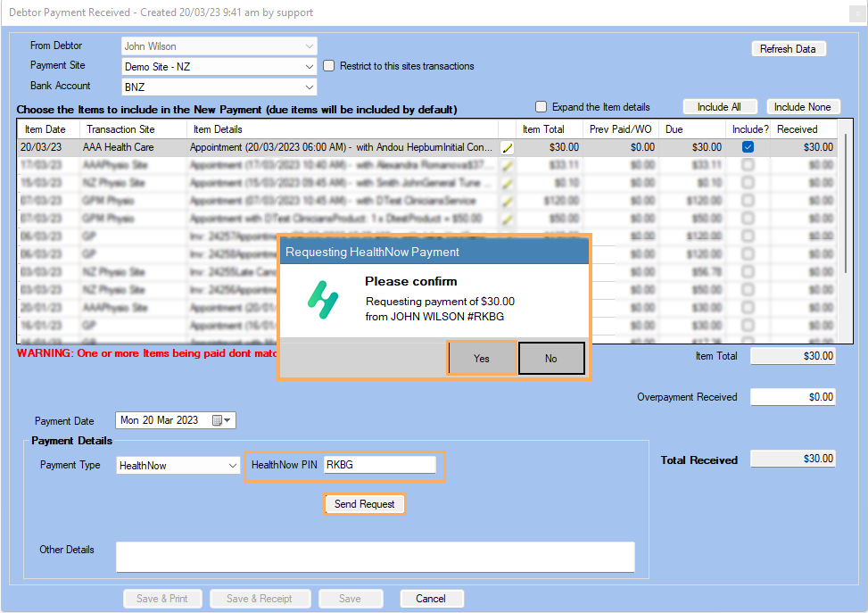Image resolution: width=868 pixels, height=613 pixels.
Task: Click Prev Paid/WO column header
Action: [x=621, y=129]
